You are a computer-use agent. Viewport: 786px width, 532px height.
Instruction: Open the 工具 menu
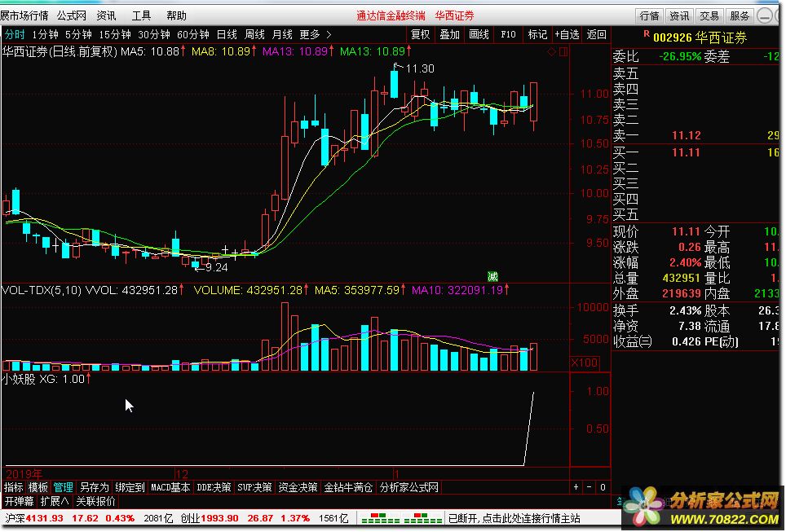[x=141, y=15]
